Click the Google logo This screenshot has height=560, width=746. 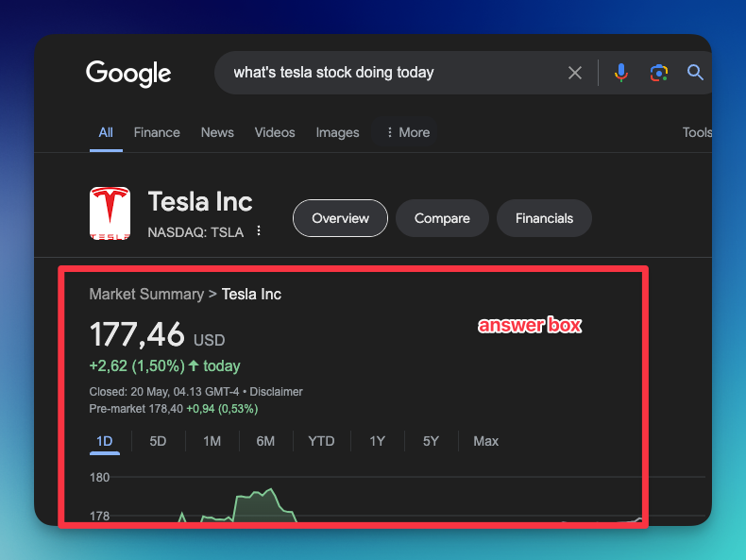point(128,74)
